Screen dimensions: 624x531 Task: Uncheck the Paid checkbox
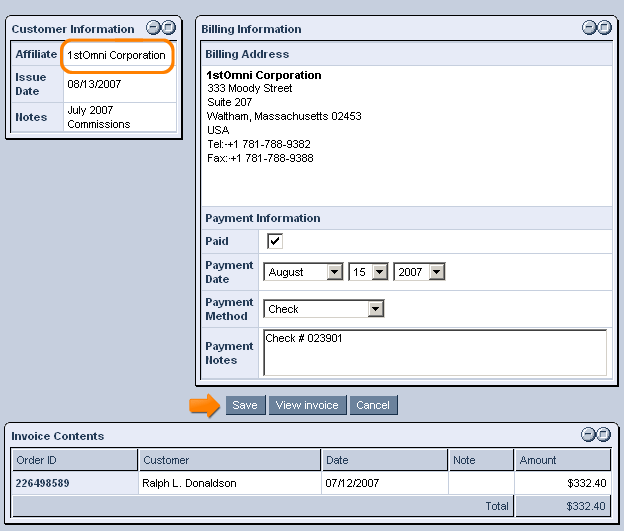[x=274, y=241]
